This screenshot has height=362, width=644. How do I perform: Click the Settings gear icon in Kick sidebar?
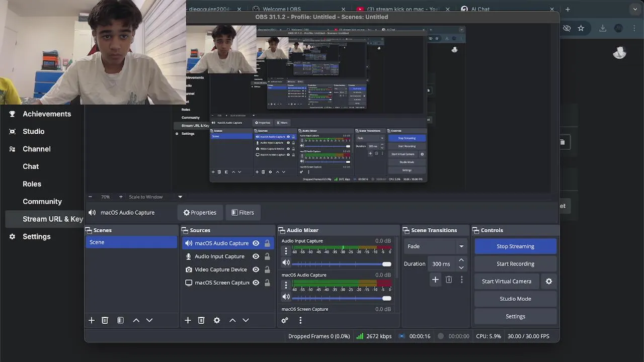pyautogui.click(x=12, y=236)
